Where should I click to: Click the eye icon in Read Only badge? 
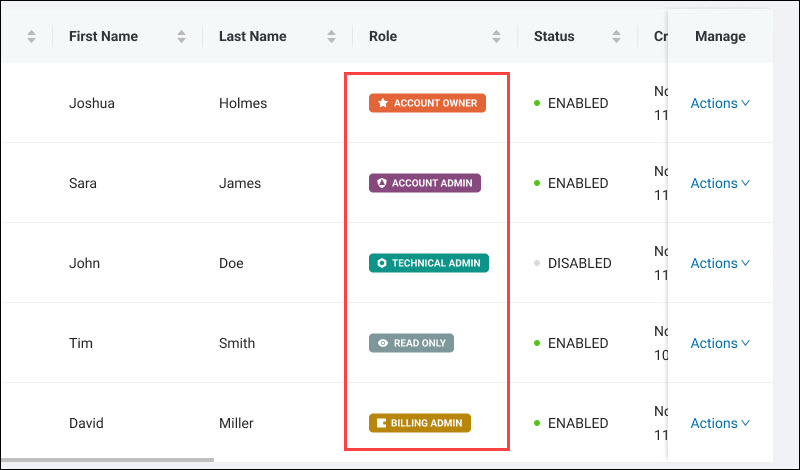tap(382, 343)
